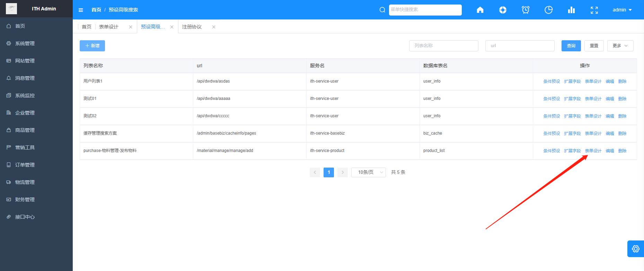Expand 财务管理 sidebar menu
The image size is (644, 271).
tap(36, 200)
